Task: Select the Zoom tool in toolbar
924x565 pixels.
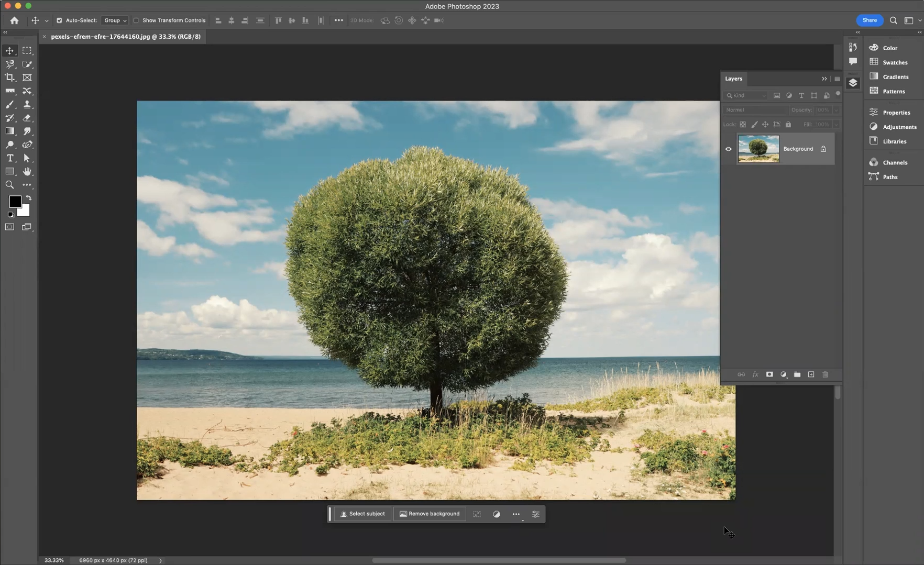Action: (x=9, y=185)
